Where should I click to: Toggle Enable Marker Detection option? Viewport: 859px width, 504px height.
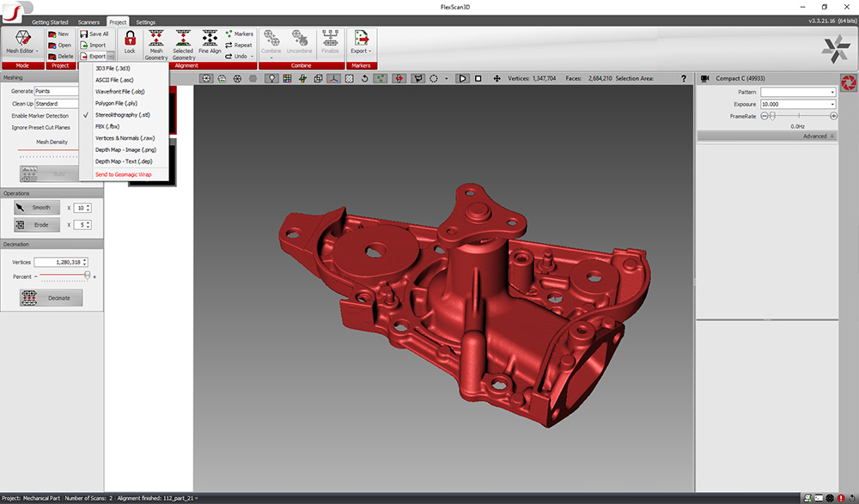(40, 116)
